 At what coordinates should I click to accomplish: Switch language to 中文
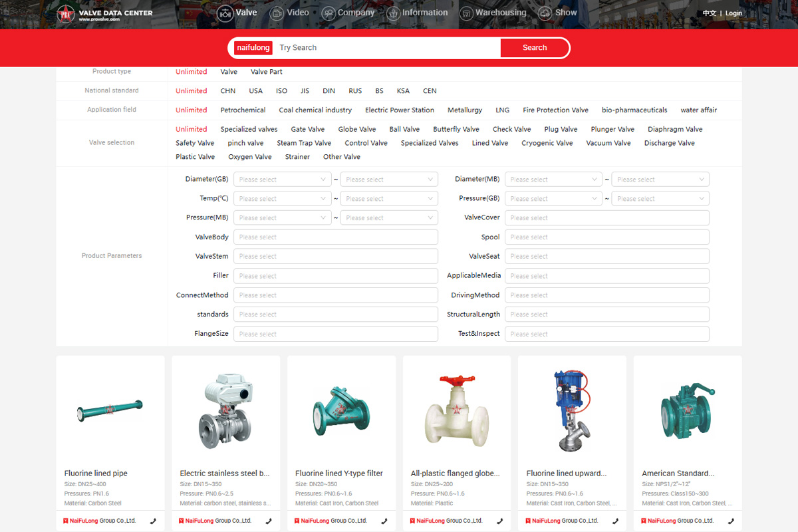(710, 13)
